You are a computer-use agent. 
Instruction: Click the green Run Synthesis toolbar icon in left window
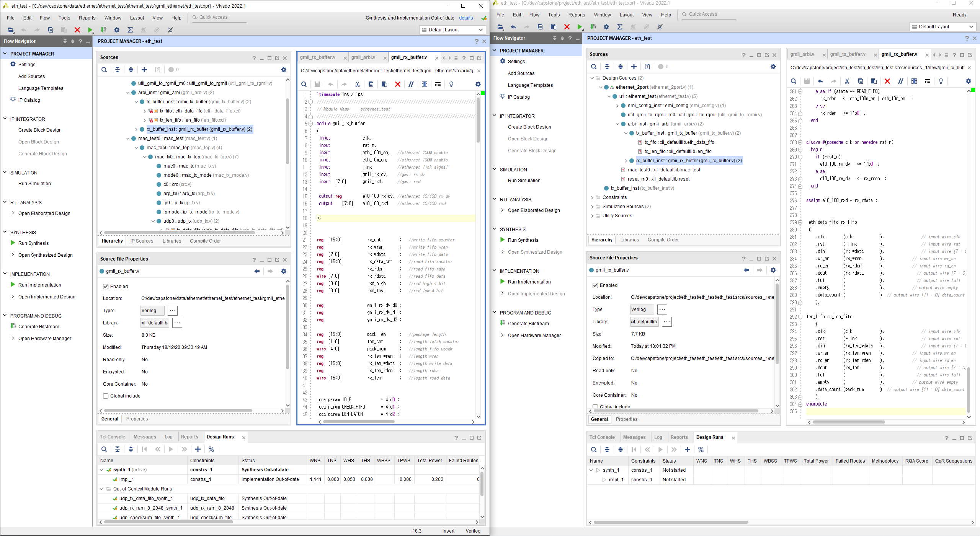click(90, 30)
